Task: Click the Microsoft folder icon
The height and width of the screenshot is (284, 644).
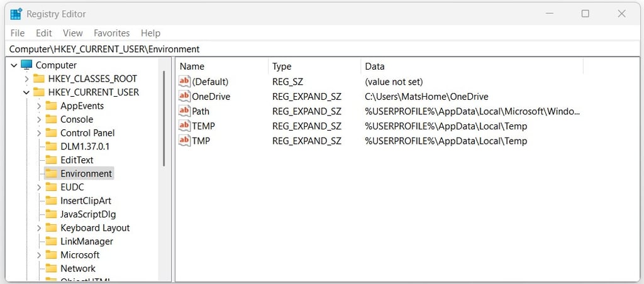Action: (51, 255)
